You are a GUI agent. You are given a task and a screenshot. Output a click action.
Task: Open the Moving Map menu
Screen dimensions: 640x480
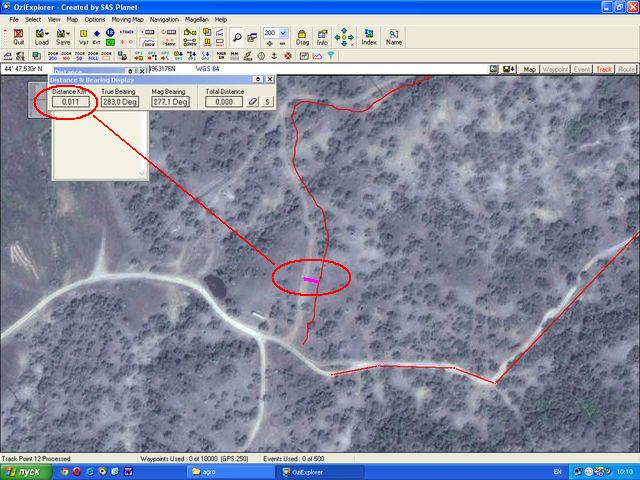[x=127, y=19]
